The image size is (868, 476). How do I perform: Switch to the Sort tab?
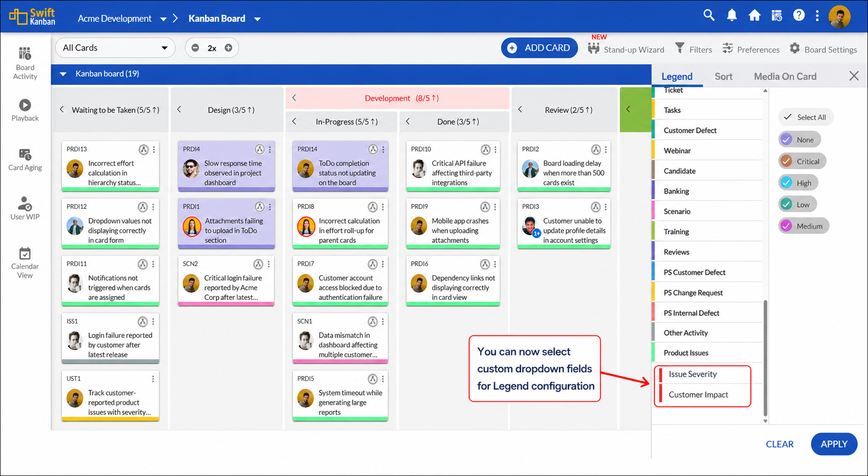723,76
